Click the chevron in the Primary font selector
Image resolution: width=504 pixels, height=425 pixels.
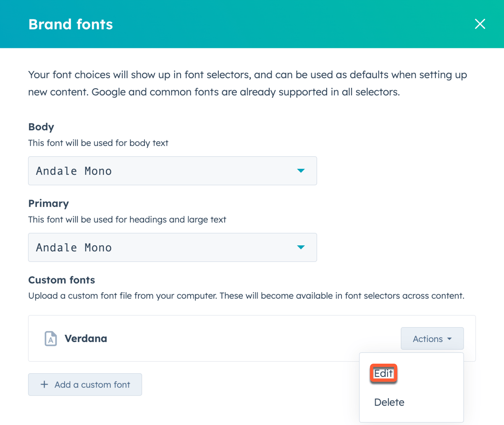pyautogui.click(x=301, y=247)
